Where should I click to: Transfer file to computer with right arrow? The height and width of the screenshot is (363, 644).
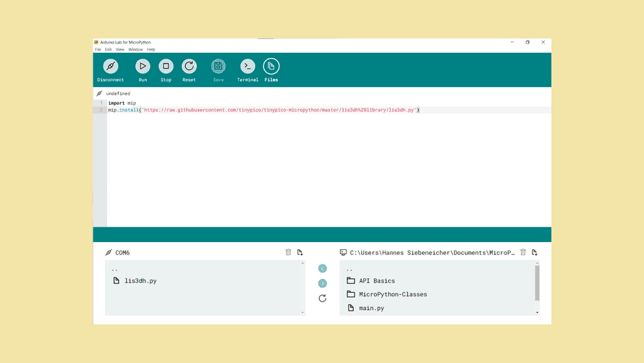322,283
